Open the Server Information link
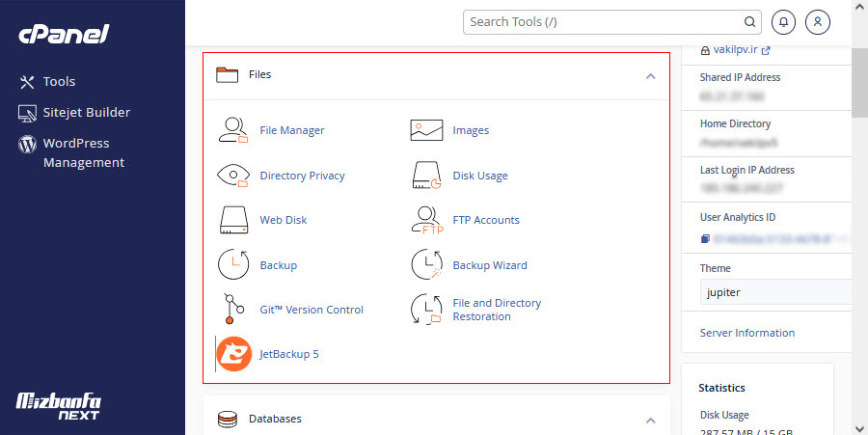Screen dimensions: 868x435 point(747,333)
